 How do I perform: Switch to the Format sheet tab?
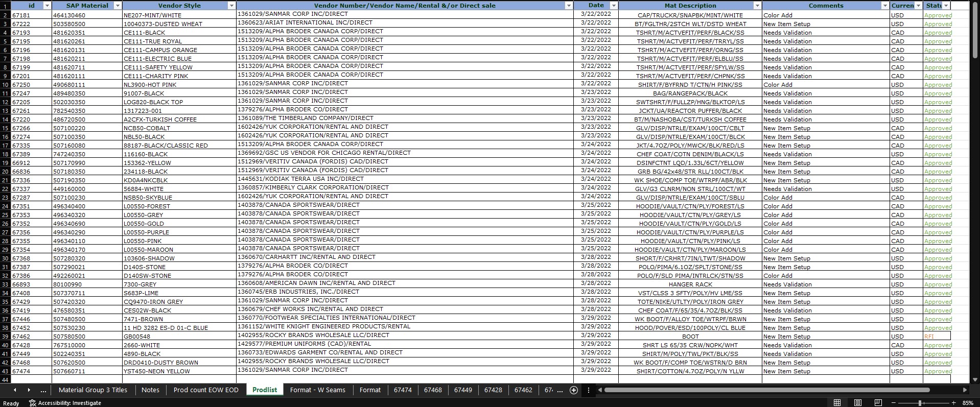(x=370, y=390)
